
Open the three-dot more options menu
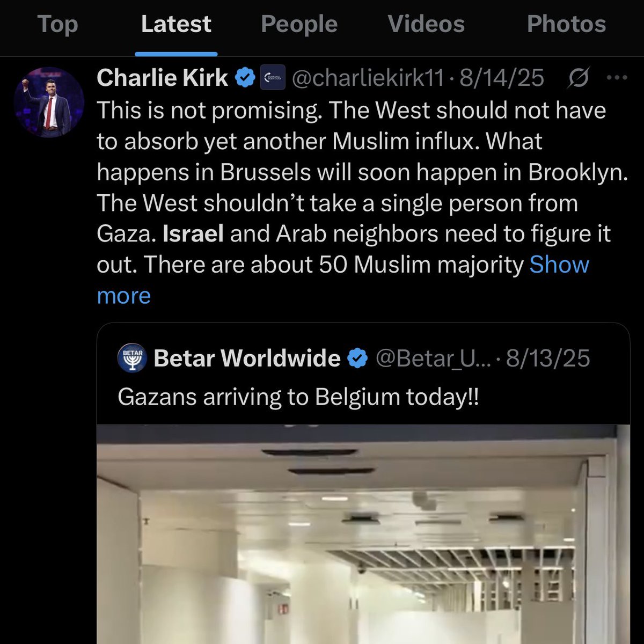617,78
